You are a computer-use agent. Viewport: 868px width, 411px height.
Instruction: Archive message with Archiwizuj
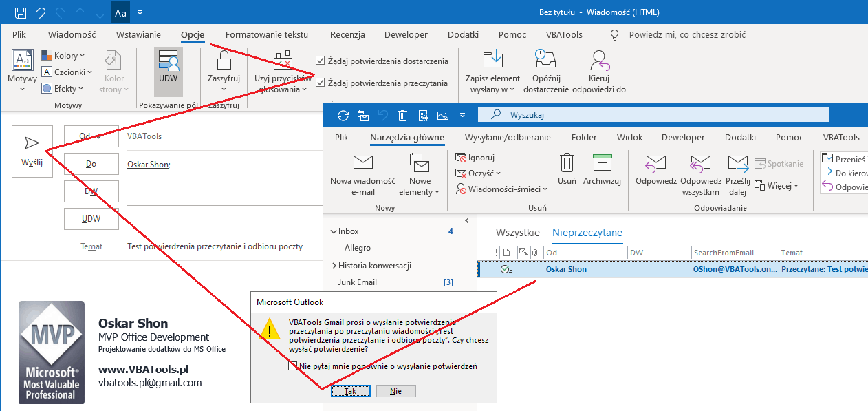(602, 170)
